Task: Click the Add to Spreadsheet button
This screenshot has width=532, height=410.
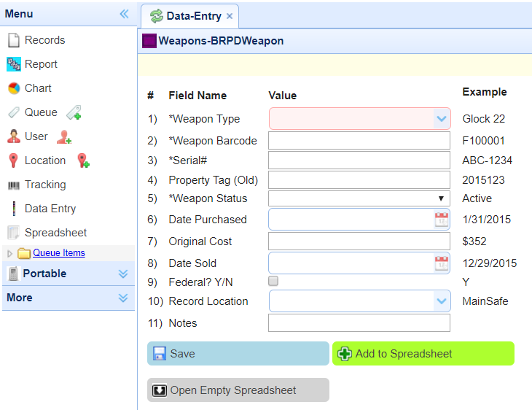Action: [x=423, y=354]
